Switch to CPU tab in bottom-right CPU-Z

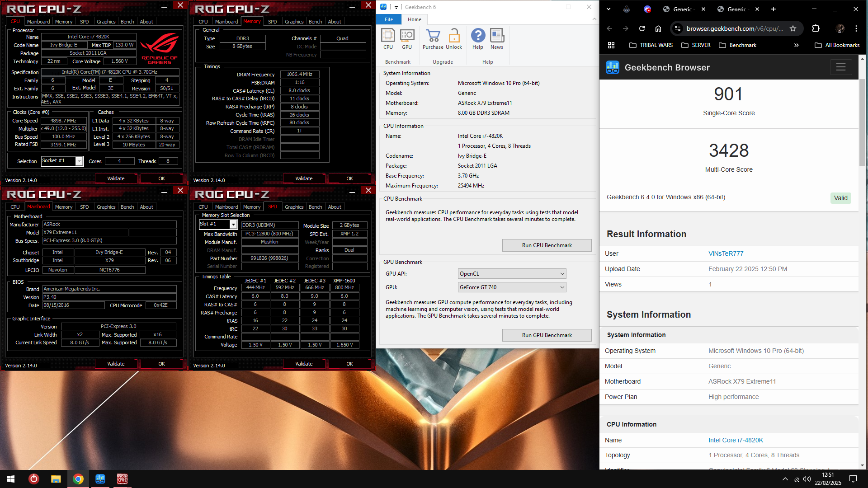coord(203,207)
